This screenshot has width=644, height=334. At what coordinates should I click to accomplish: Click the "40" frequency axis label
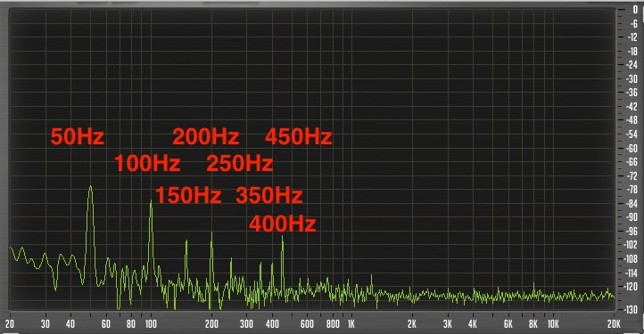click(70, 324)
